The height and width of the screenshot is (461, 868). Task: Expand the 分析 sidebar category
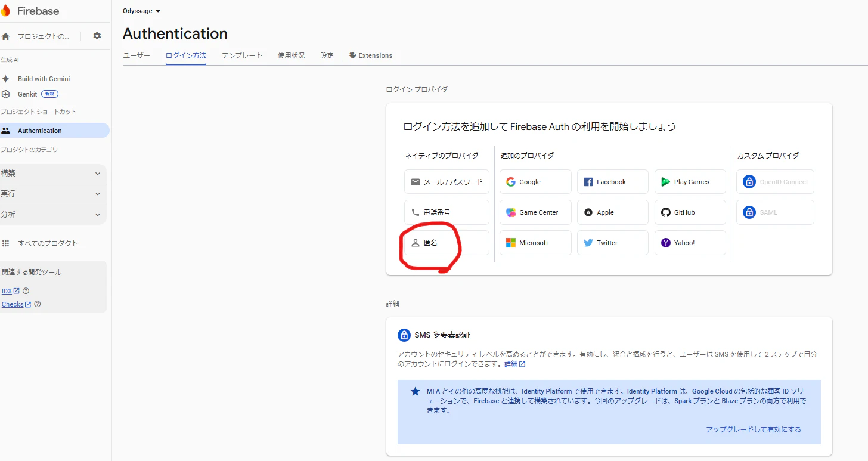coord(54,215)
